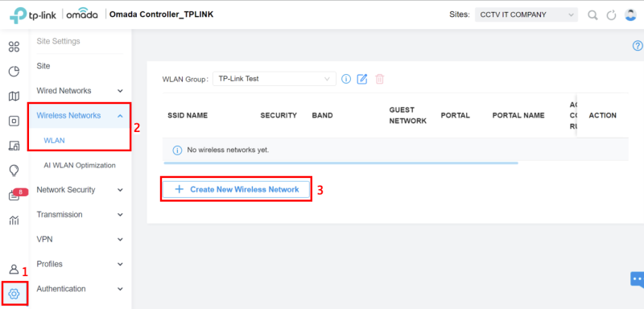Open the Settings gear icon
This screenshot has height=309, width=644.
coord(14,294)
